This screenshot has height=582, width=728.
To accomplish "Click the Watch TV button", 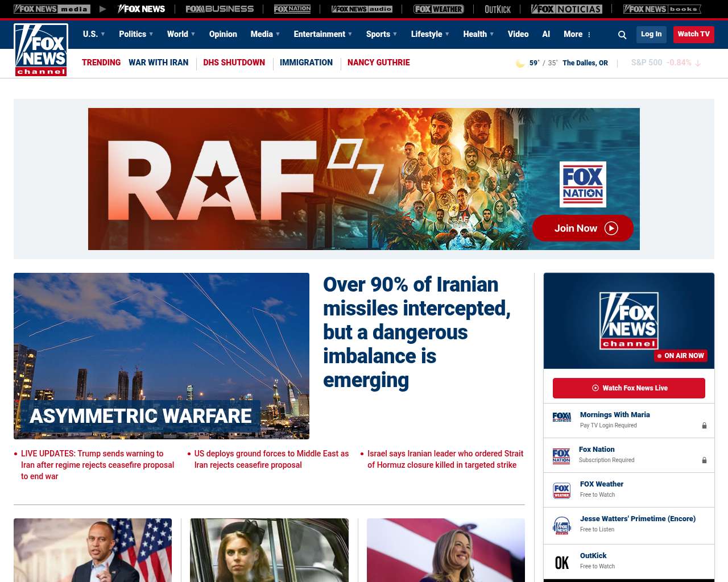I will [694, 34].
